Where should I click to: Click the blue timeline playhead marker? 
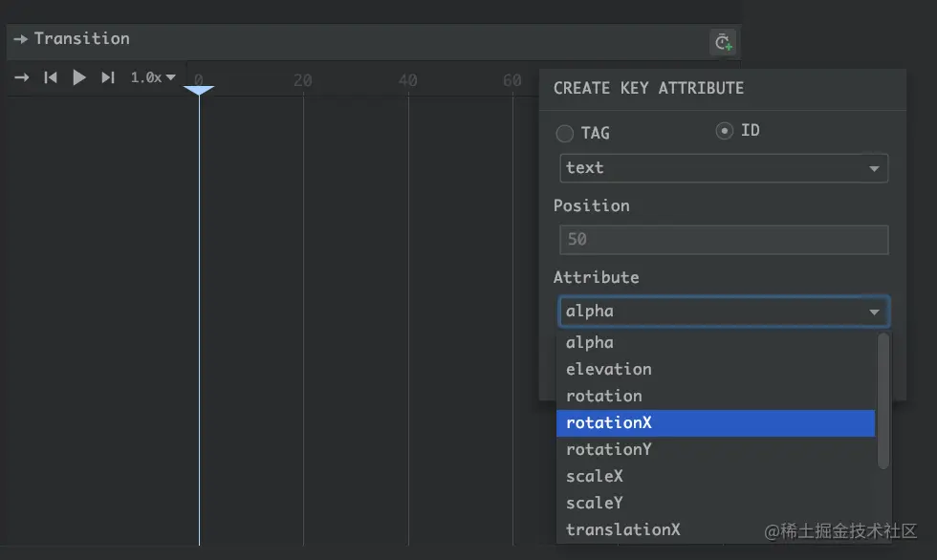coord(199,90)
